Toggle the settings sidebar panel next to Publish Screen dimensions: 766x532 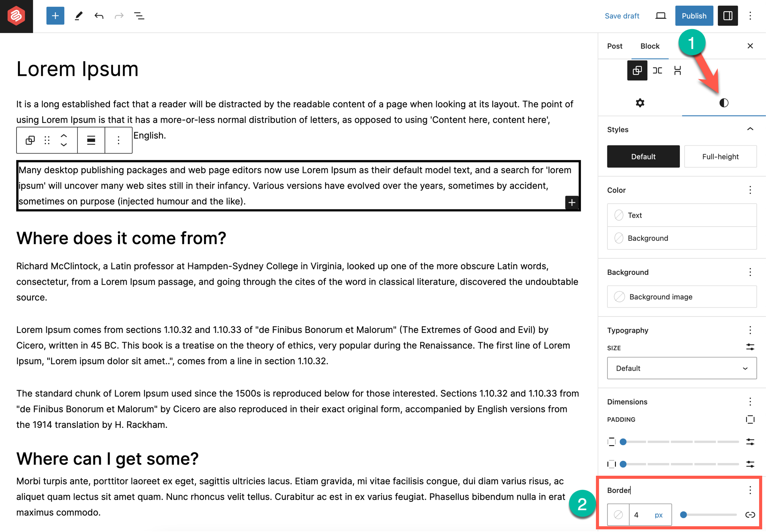pyautogui.click(x=728, y=16)
